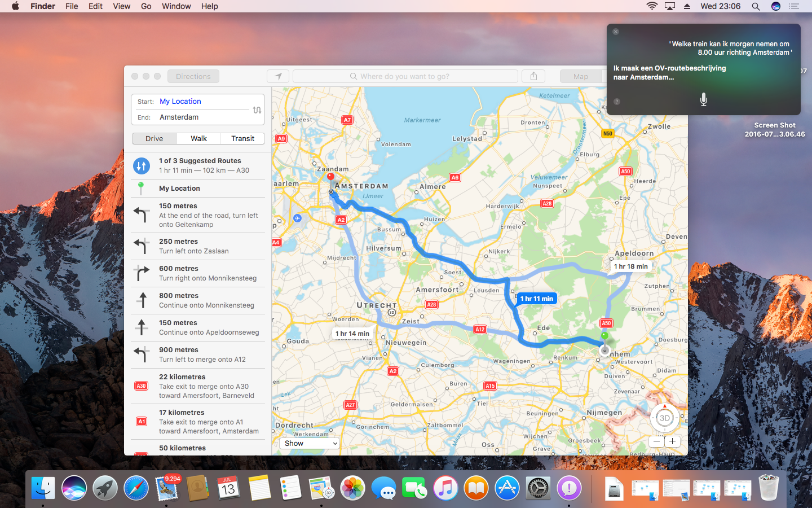
Task: Open the Apple menu
Action: (15, 6)
